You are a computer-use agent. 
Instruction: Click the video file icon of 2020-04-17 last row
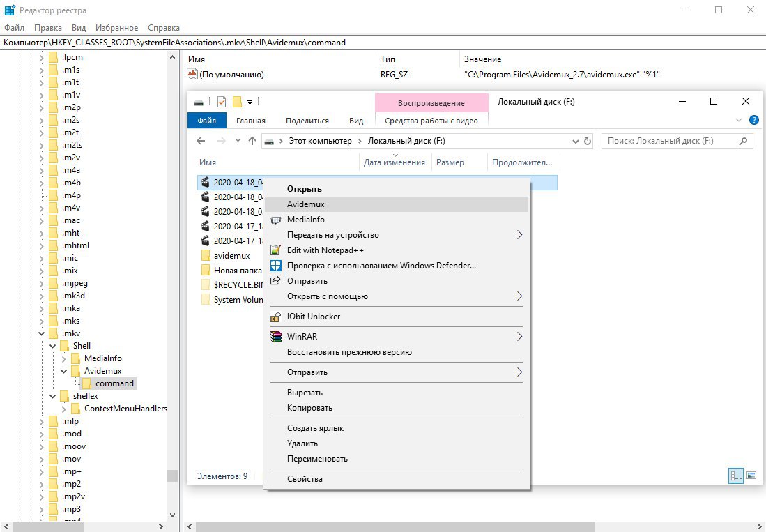pyautogui.click(x=206, y=241)
